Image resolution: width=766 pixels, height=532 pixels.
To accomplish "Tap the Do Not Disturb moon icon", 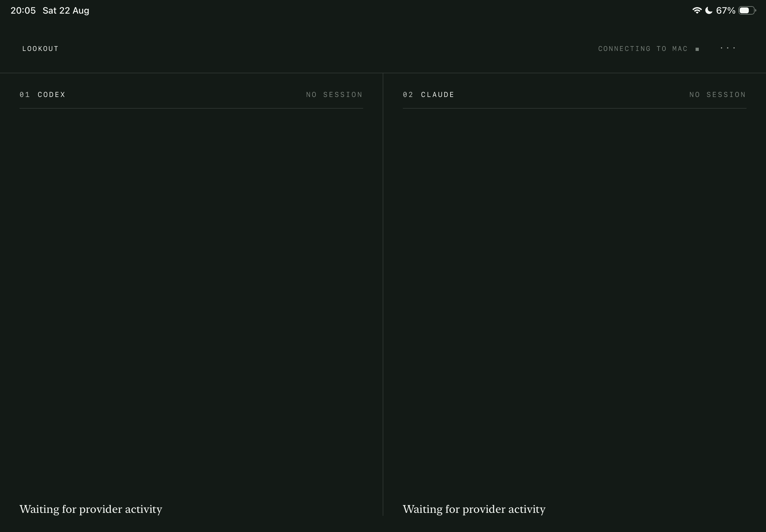I will pos(709,10).
